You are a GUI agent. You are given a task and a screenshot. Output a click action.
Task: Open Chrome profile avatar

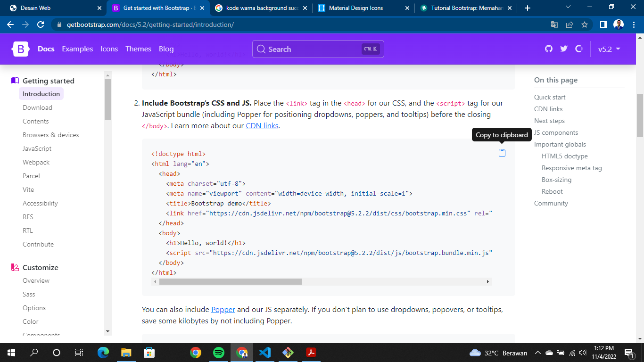point(619,25)
